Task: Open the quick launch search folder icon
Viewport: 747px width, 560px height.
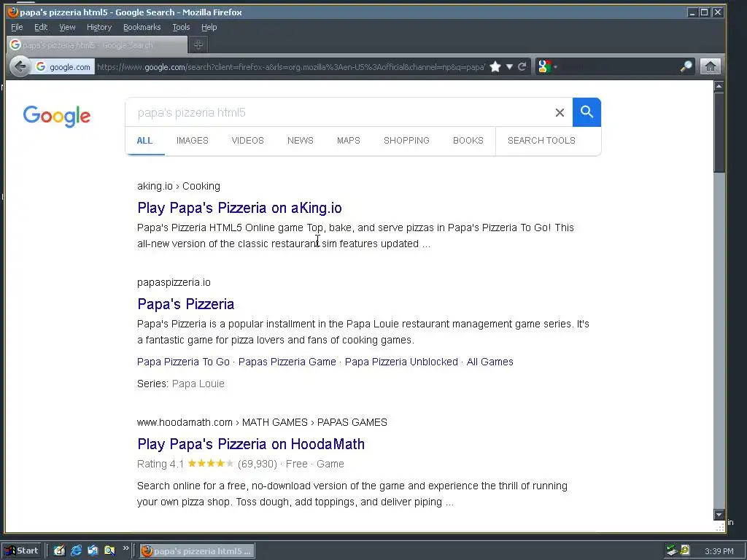Action: click(x=109, y=551)
